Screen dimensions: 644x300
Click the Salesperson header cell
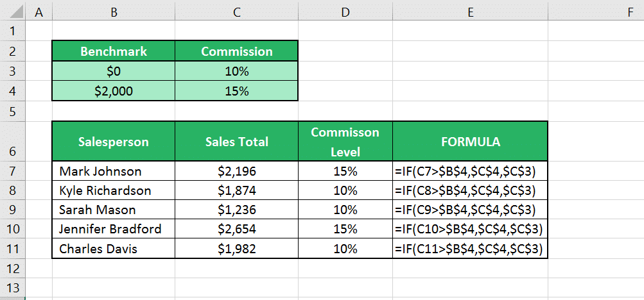(114, 142)
